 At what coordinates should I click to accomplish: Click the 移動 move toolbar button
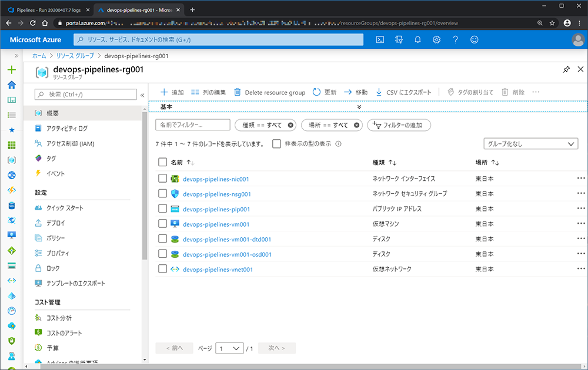[x=356, y=92]
